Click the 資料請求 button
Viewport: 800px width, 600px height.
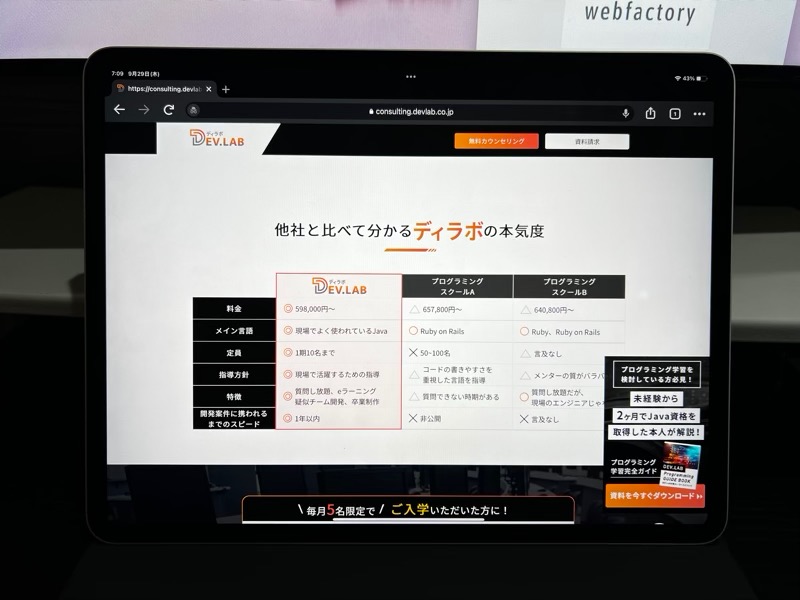click(587, 142)
